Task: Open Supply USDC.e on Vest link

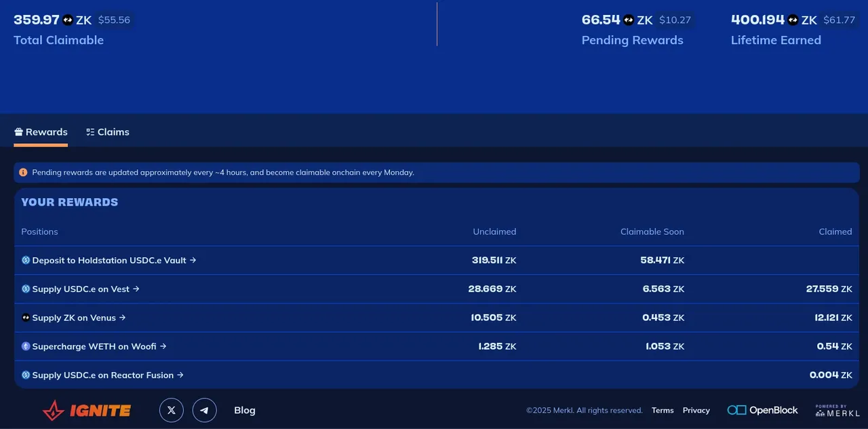Action: coord(85,288)
